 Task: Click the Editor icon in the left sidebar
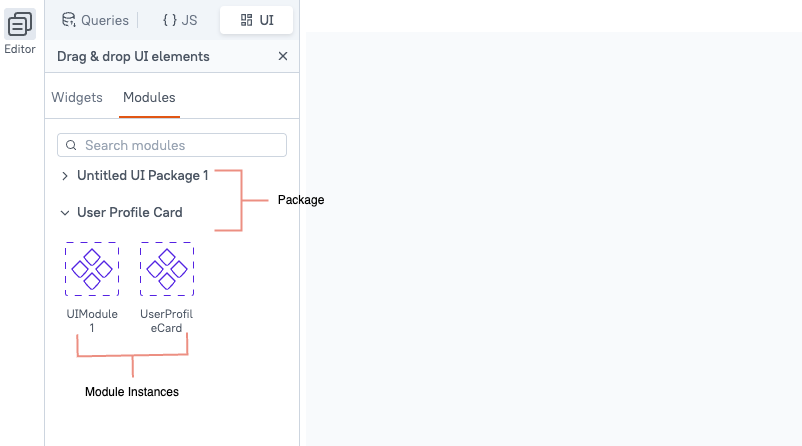coord(20,24)
